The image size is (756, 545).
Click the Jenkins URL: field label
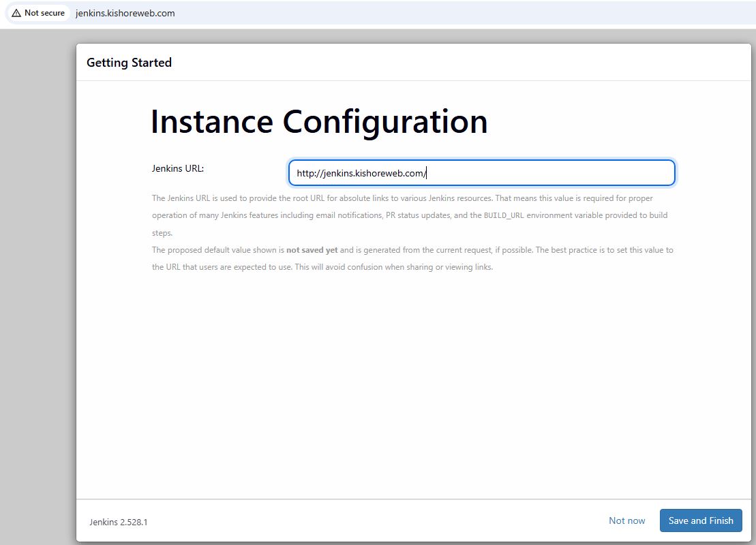[x=177, y=168]
